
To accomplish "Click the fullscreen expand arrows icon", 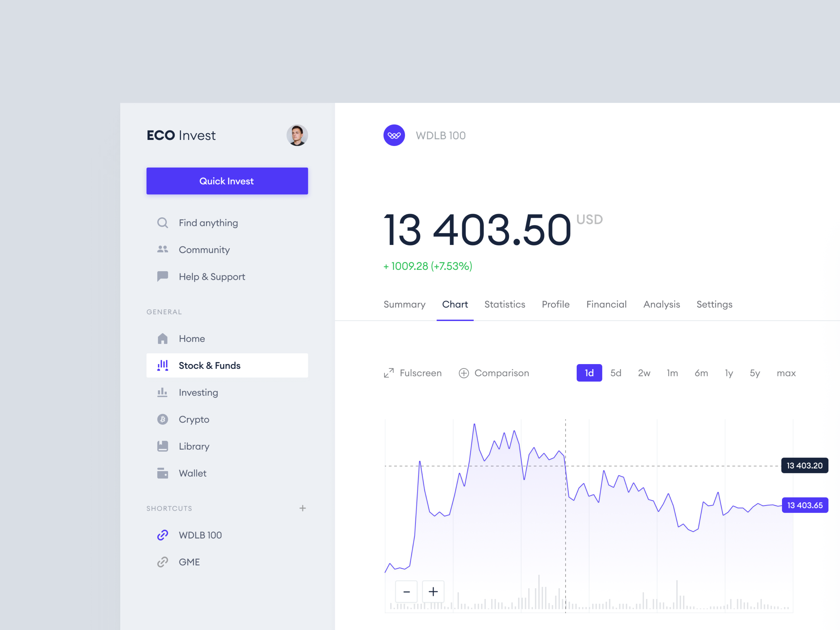I will click(x=389, y=373).
